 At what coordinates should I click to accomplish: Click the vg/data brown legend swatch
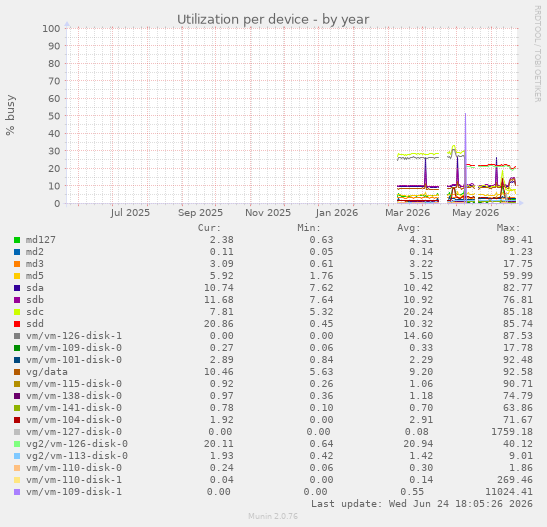click(17, 372)
